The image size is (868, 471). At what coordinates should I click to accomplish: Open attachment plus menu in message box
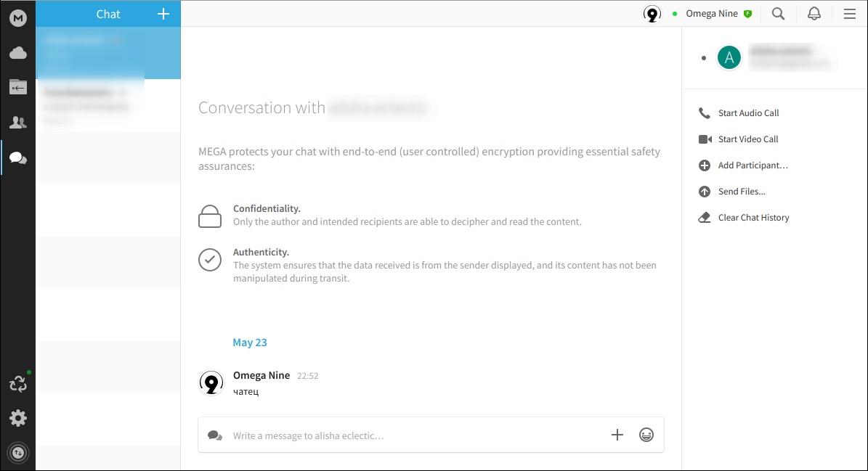pyautogui.click(x=617, y=435)
